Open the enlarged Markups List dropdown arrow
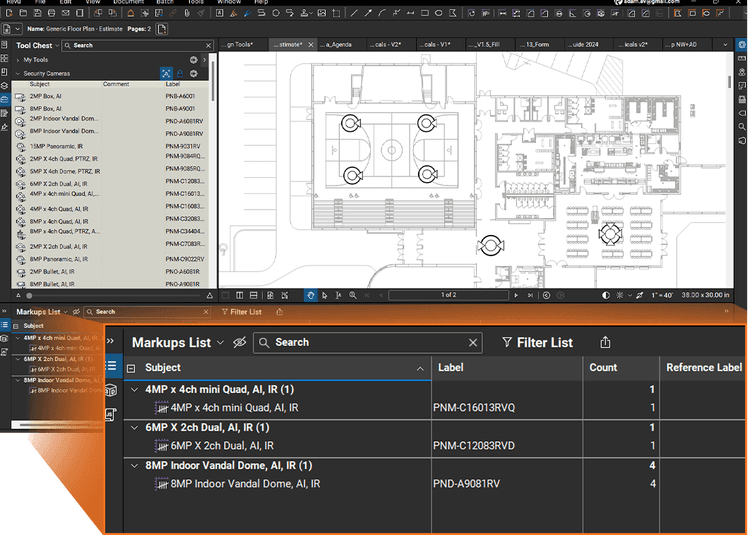The image size is (750, 535). (220, 343)
